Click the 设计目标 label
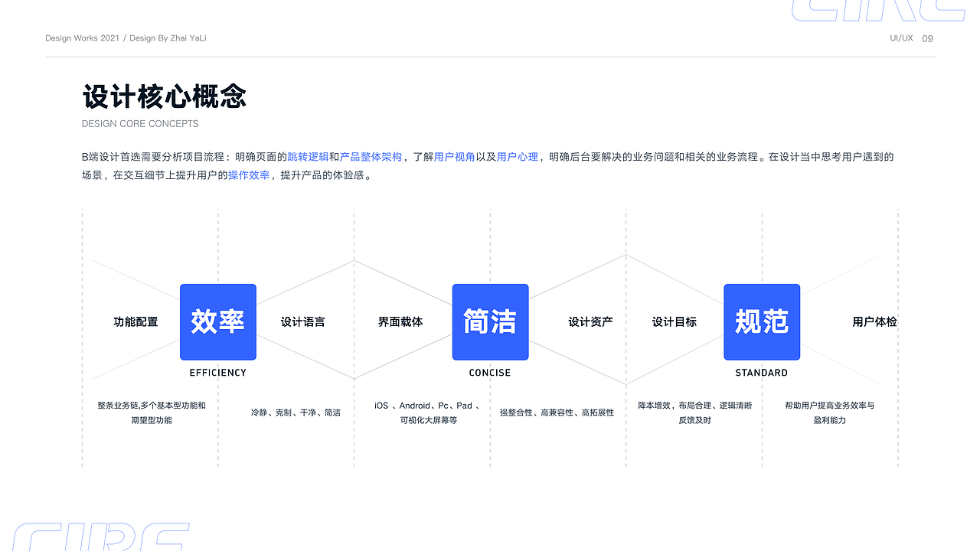This screenshot has height=551, width=980. (x=675, y=322)
